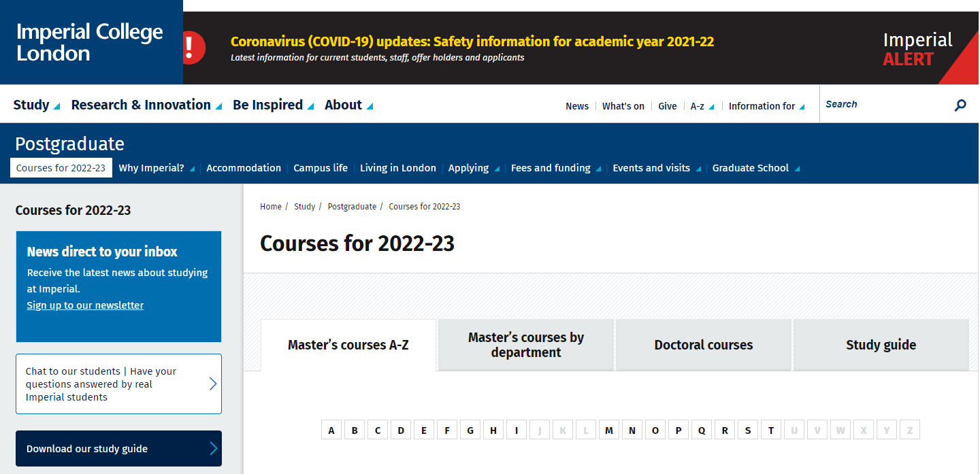Select the Master's courses A-Z tab
The image size is (980, 474).
(x=348, y=345)
